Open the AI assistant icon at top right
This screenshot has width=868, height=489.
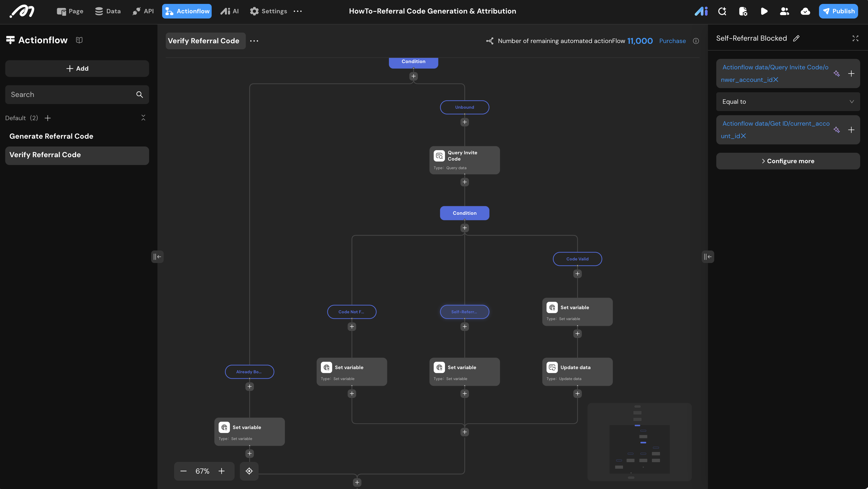click(x=701, y=11)
